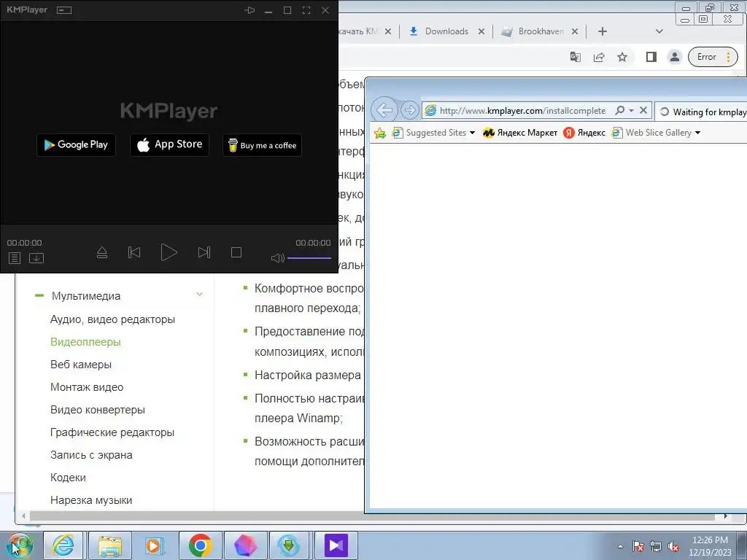Open a new Chrome tab
This screenshot has width=747, height=560.
click(602, 31)
